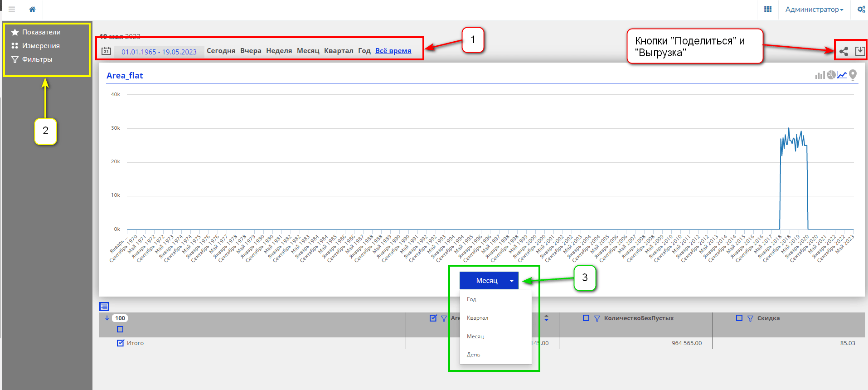868x390 pixels.
Task: Select the Вчера period
Action: click(x=251, y=51)
